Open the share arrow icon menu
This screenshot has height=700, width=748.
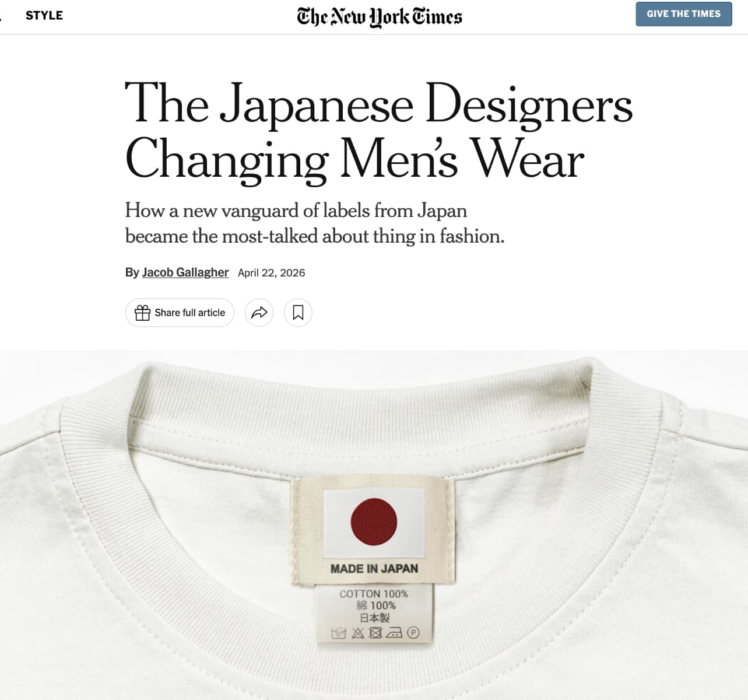coord(259,313)
